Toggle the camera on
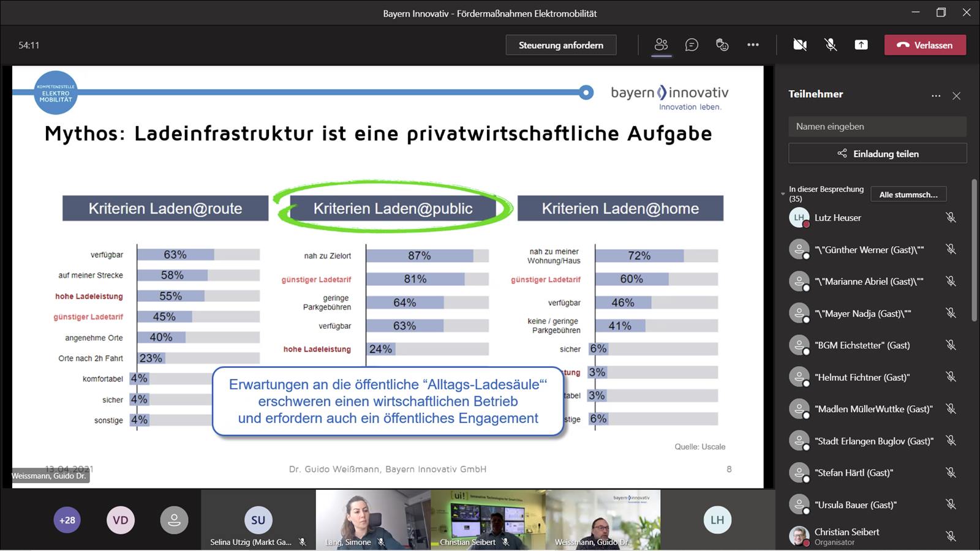This screenshot has width=980, height=551. click(x=799, y=45)
